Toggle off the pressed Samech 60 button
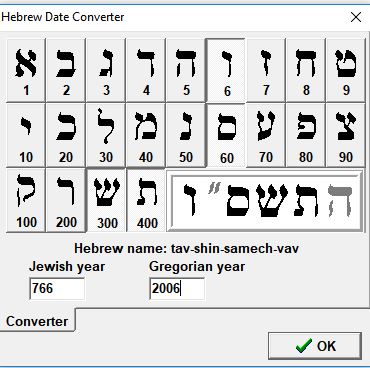Image resolution: width=370 pixels, height=368 pixels. (226, 135)
